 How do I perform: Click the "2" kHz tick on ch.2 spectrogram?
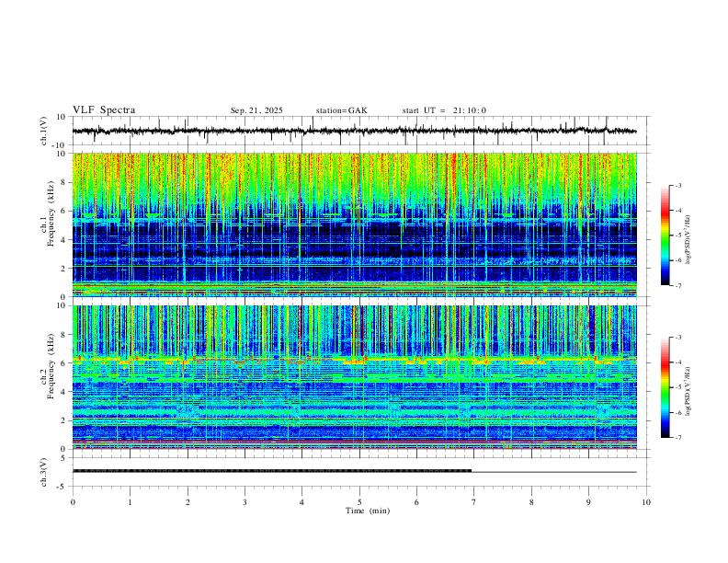tap(64, 420)
